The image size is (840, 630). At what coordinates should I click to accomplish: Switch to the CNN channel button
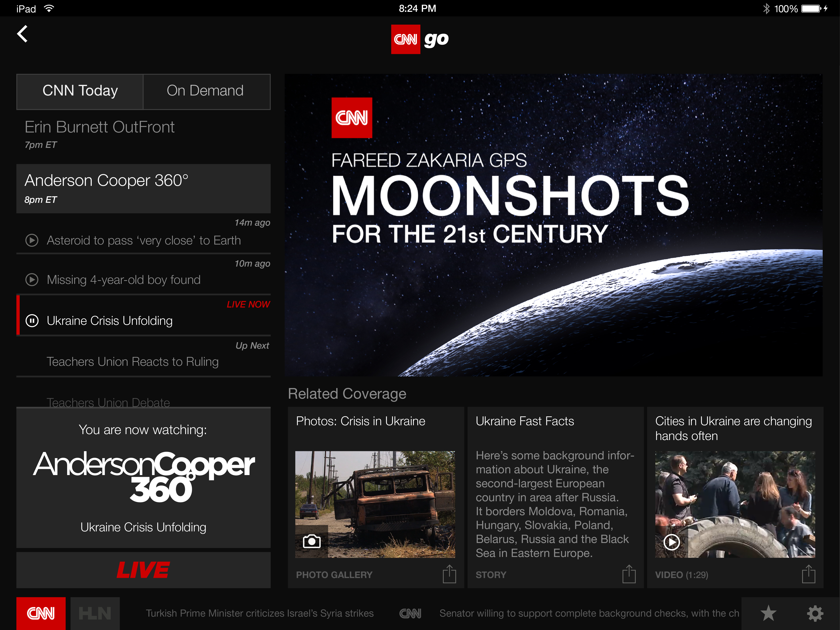point(41,613)
